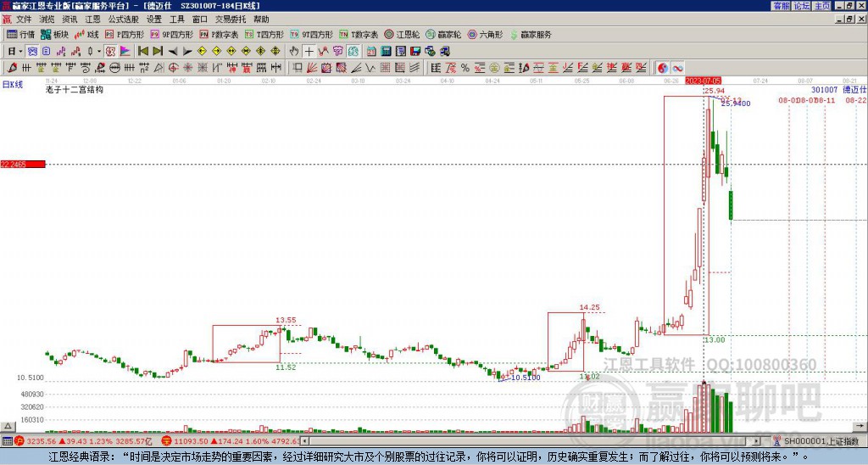Open the 公式选股 menu
868x465 pixels.
[124, 20]
